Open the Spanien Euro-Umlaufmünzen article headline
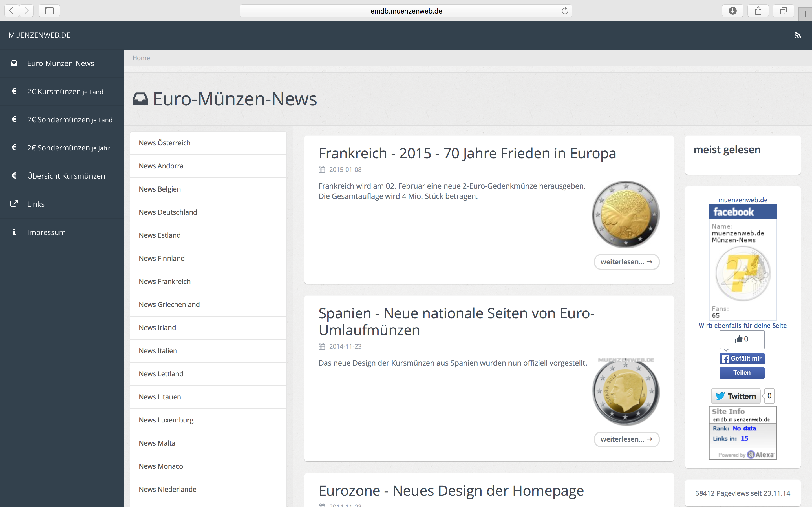Image resolution: width=812 pixels, height=507 pixels. 456,321
